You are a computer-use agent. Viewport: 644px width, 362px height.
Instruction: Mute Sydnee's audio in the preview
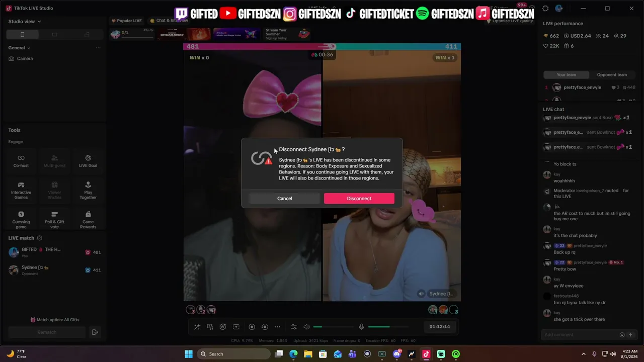pos(422,294)
